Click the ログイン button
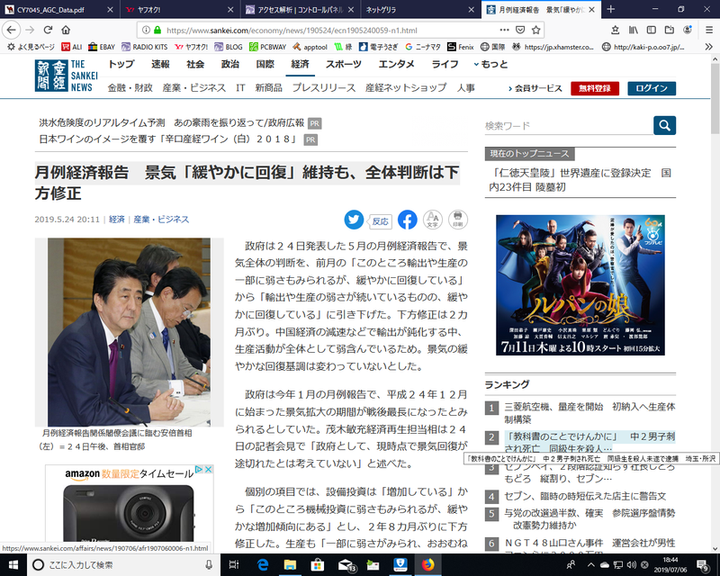This screenshot has height=576, width=720. click(651, 88)
